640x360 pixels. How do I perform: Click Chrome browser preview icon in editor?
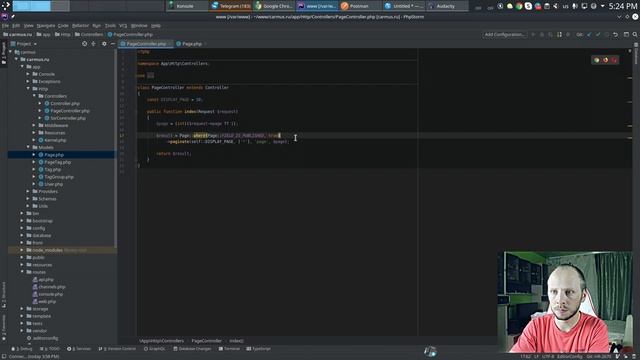point(597,60)
